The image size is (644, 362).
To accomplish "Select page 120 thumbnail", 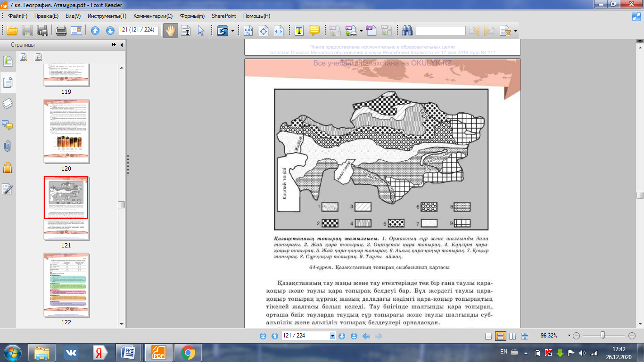I will tap(66, 131).
